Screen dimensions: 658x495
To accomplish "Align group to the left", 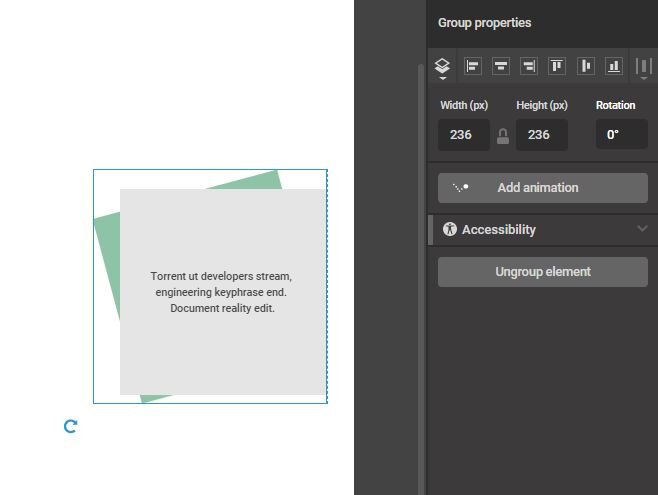I will pyautogui.click(x=473, y=67).
